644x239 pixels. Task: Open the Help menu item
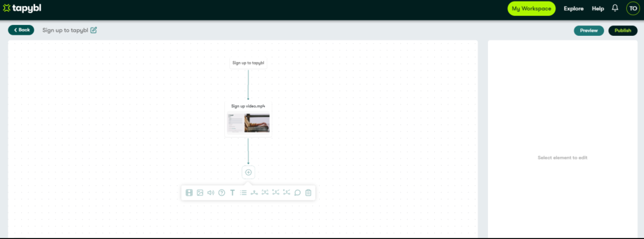[598, 8]
